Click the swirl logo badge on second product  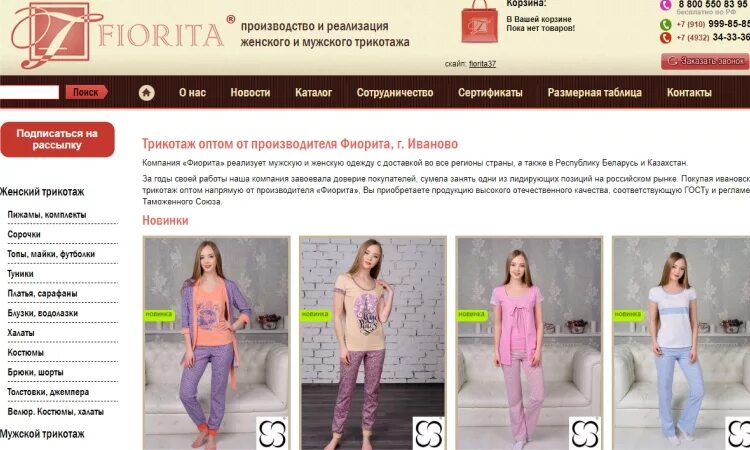429,433
